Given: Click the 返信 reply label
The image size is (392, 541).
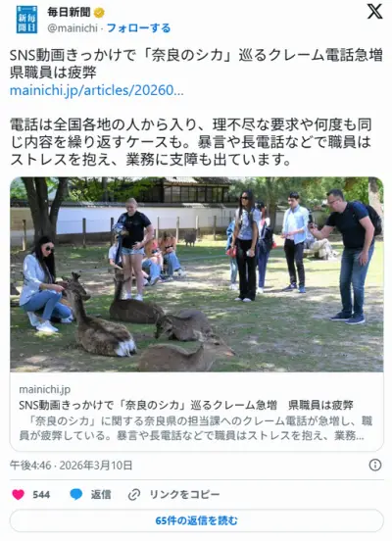Looking at the screenshot, I should [x=101, y=495].
